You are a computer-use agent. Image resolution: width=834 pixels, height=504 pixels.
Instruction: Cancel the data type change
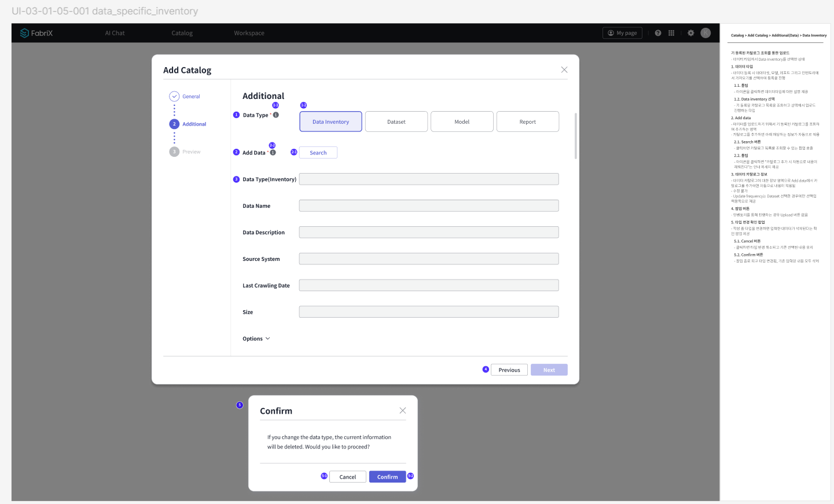pos(348,477)
